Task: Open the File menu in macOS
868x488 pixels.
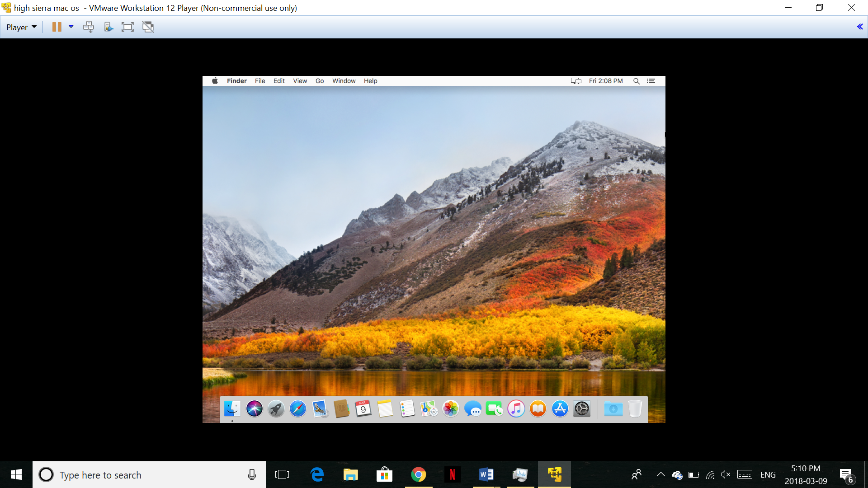Action: click(x=260, y=81)
